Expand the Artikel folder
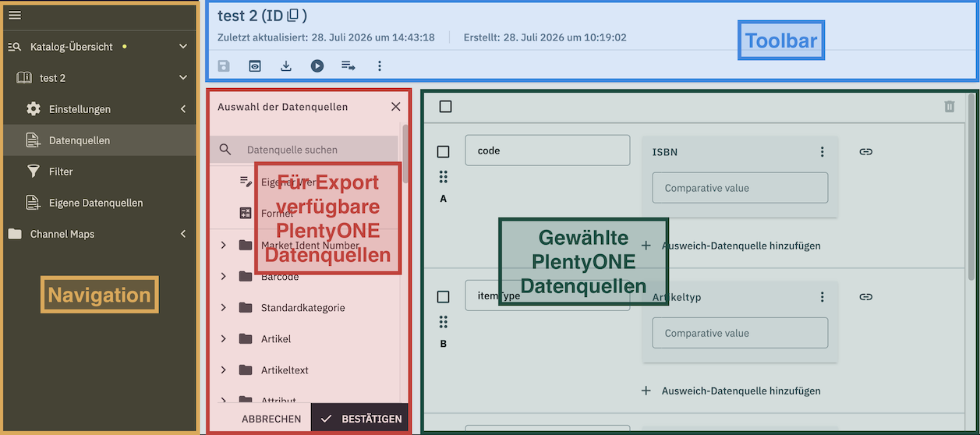980x435 pixels. (x=224, y=339)
